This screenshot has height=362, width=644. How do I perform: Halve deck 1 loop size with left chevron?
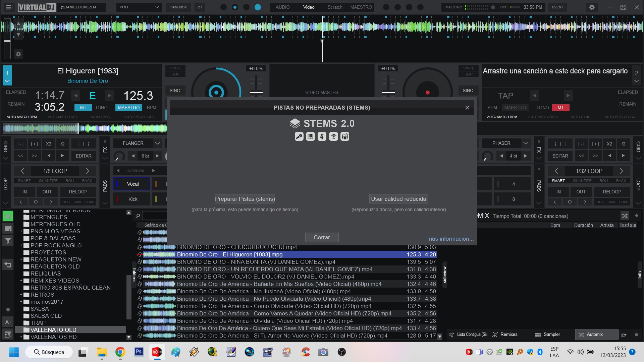point(22,171)
